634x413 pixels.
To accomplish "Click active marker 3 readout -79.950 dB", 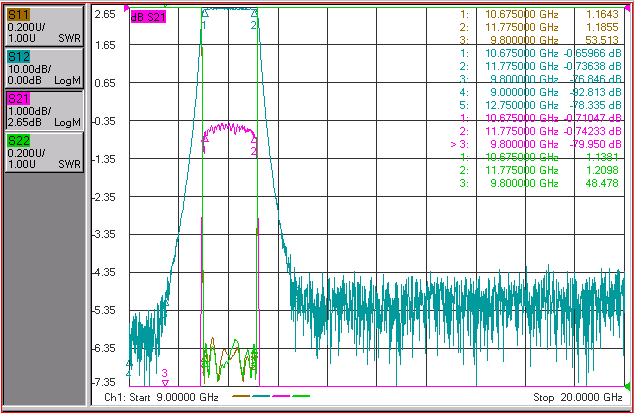I will click(595, 144).
